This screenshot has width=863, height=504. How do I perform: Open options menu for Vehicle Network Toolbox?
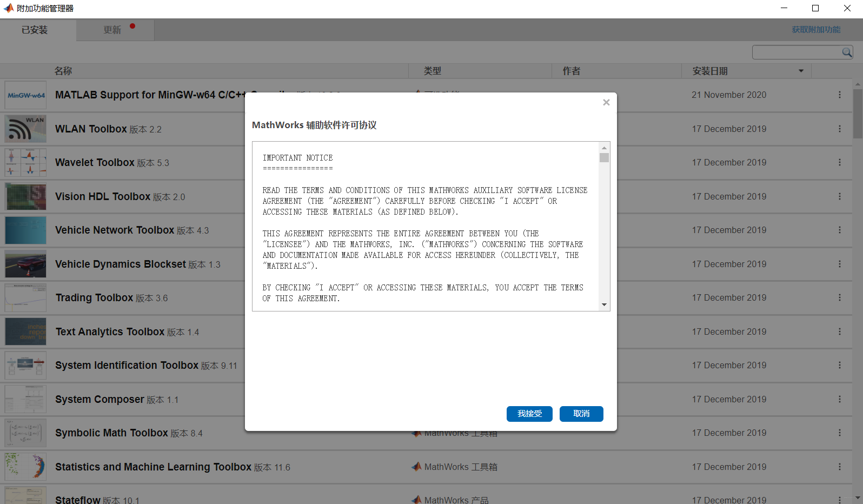(840, 230)
